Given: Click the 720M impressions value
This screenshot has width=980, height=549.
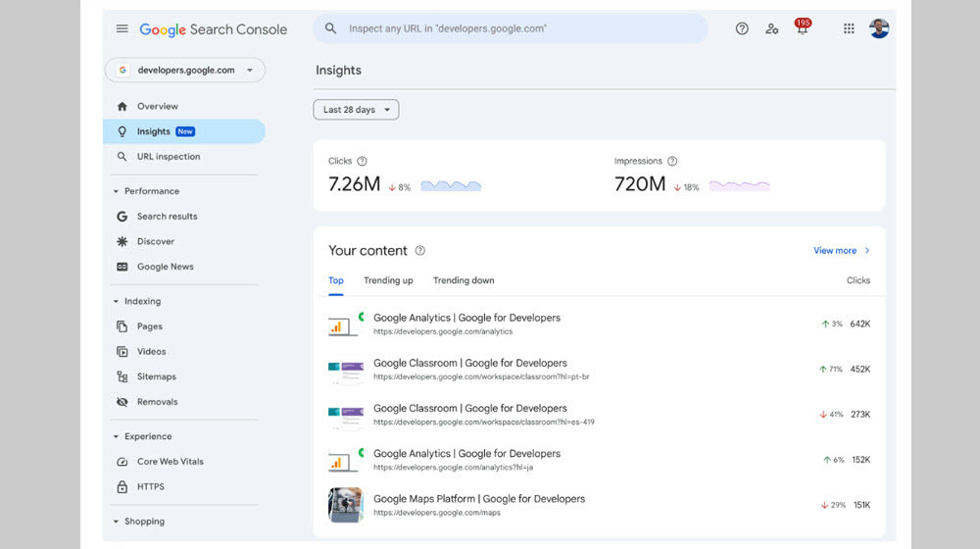Looking at the screenshot, I should [x=639, y=184].
